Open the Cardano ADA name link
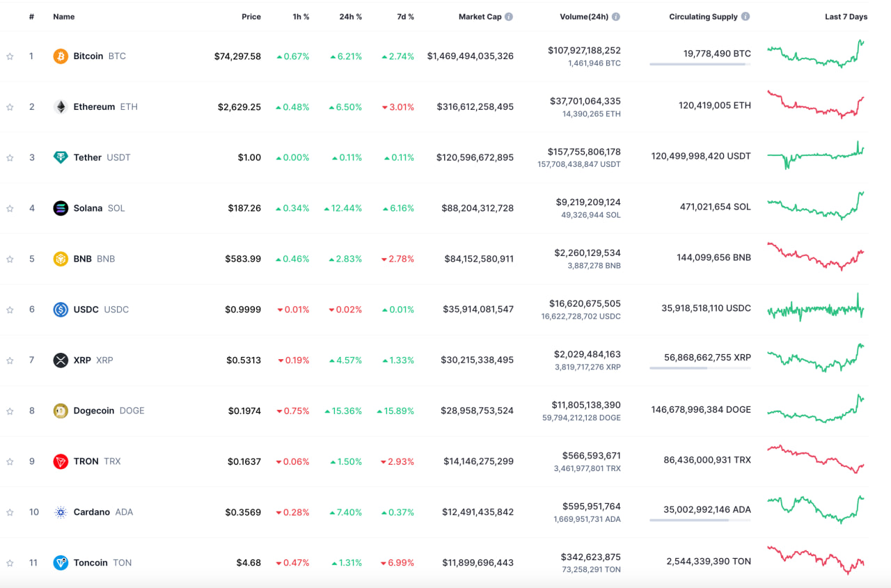 point(103,512)
